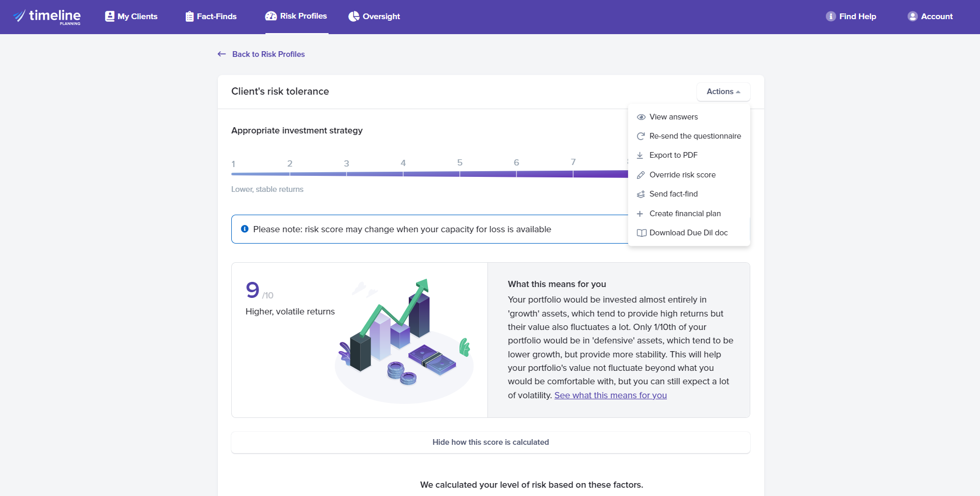This screenshot has width=980, height=496.
Task: Switch to the Fact-Finds tab
Action: (x=211, y=17)
